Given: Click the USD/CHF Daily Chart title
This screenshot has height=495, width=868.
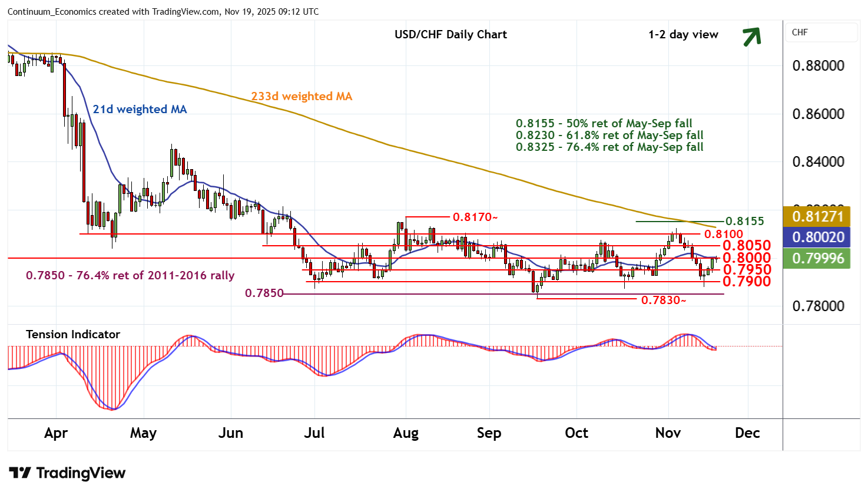Looking at the screenshot, I should point(450,34).
